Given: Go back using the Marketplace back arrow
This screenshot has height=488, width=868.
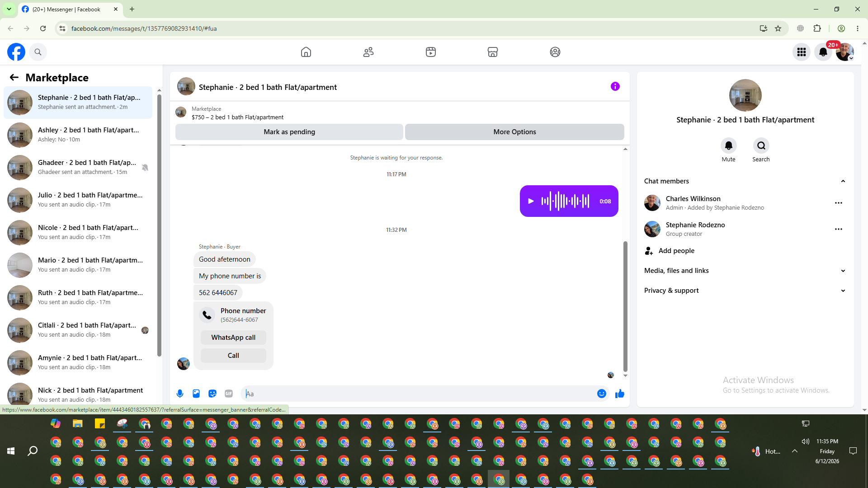Looking at the screenshot, I should pos(14,78).
